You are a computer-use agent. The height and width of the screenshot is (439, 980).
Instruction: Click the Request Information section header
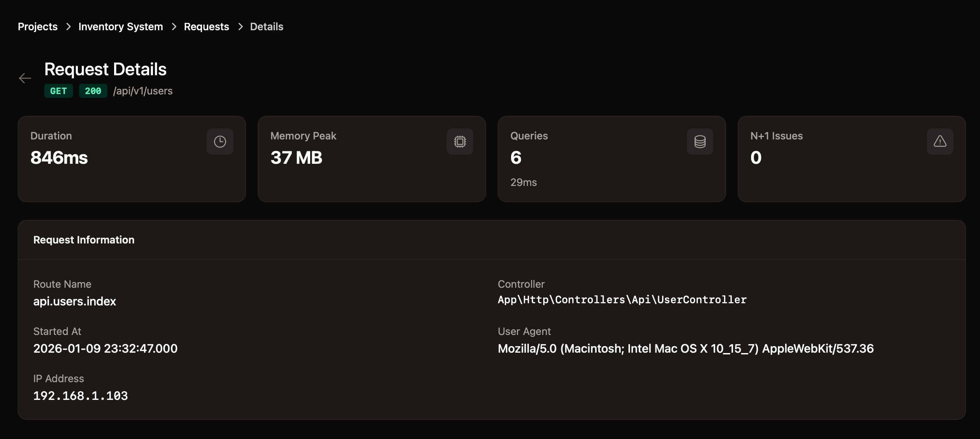pyautogui.click(x=84, y=240)
